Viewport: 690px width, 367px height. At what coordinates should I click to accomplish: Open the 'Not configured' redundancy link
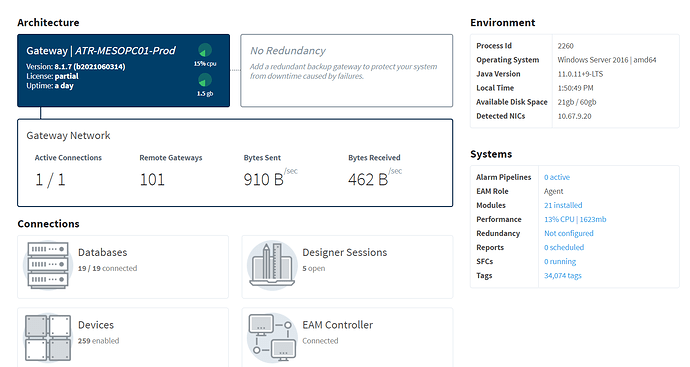point(569,233)
